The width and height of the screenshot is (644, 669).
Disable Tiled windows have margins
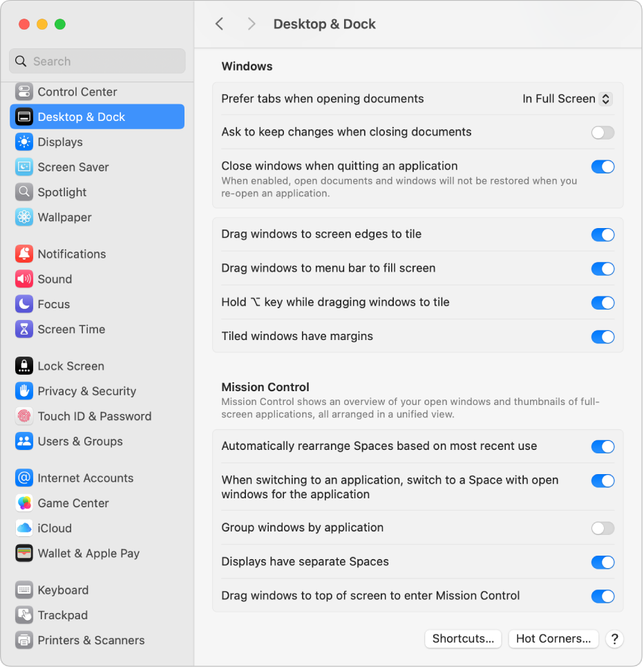(603, 337)
